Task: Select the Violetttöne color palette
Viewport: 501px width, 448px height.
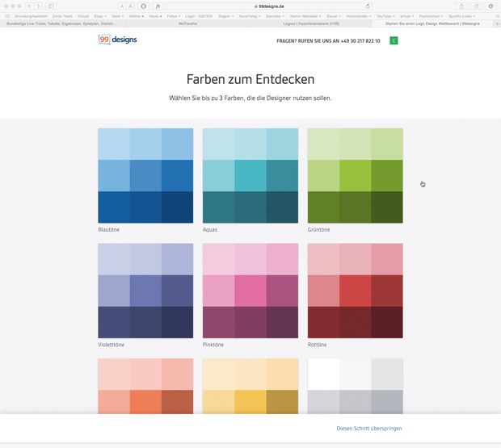Action: (145, 291)
